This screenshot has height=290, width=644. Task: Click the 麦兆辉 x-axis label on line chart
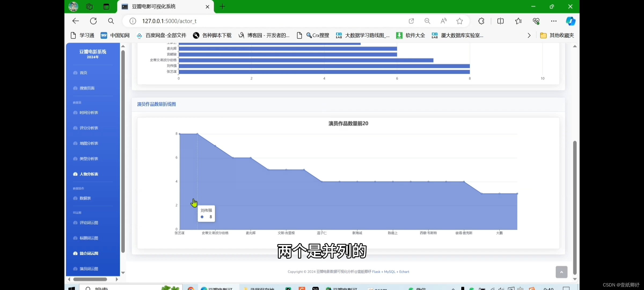pos(251,233)
